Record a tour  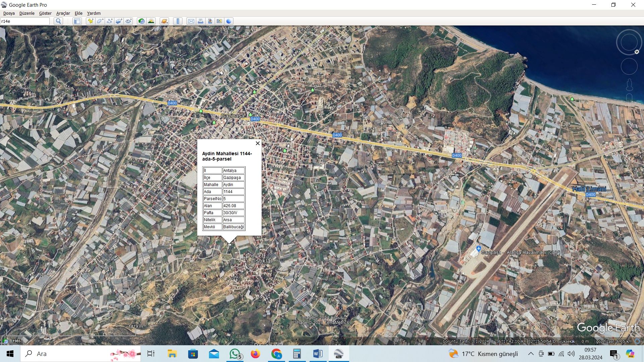128,21
